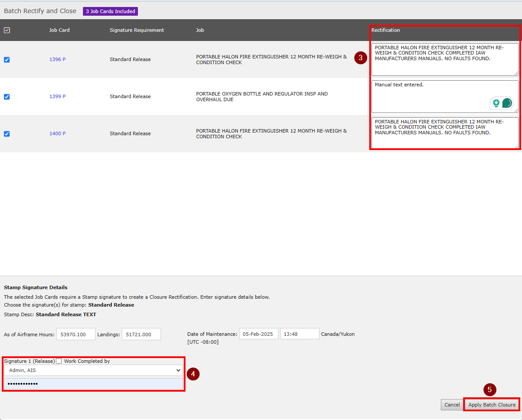Edit the Manual text entered rectification box
The width and height of the screenshot is (522, 420).
tap(445, 96)
